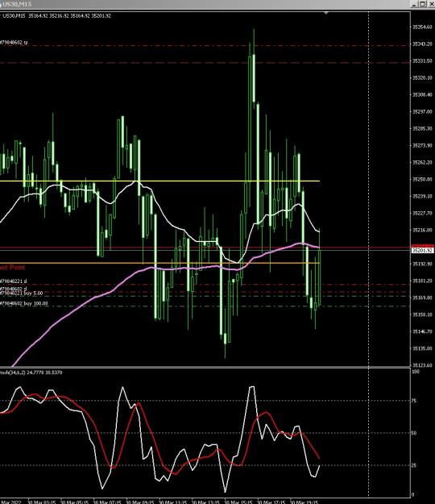Click the US30,M15 window title icon
Image resolution: width=435 pixels, height=504 pixels.
1,4
